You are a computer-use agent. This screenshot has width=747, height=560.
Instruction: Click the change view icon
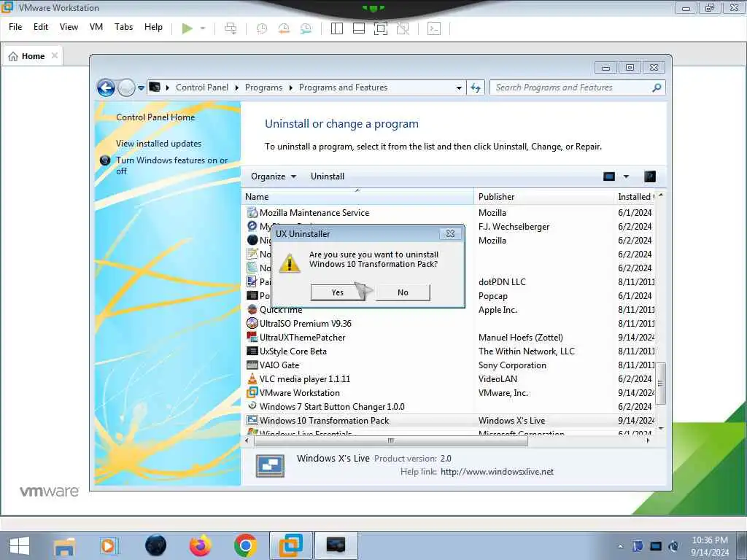click(x=609, y=176)
